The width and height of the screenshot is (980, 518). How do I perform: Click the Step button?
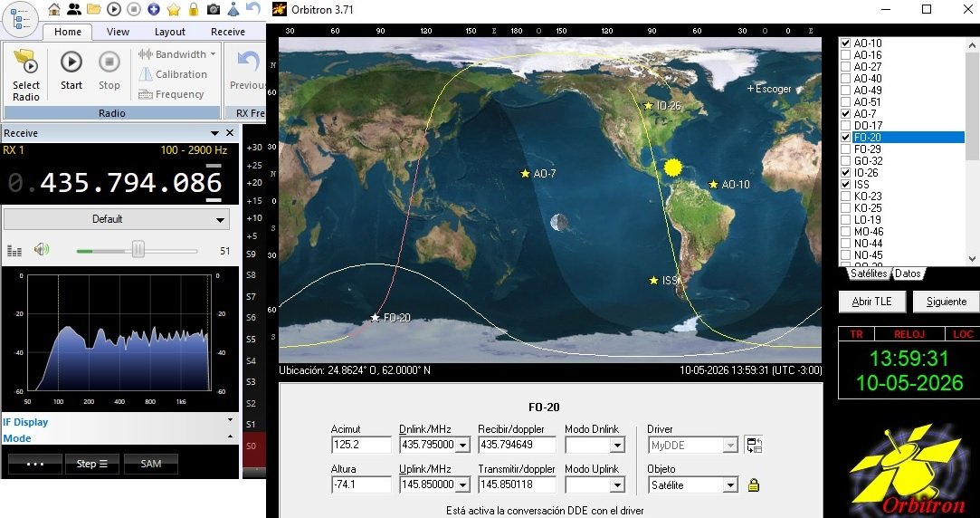click(92, 465)
